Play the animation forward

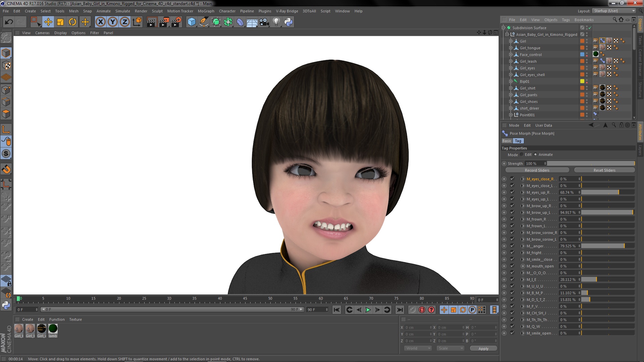coord(368,310)
